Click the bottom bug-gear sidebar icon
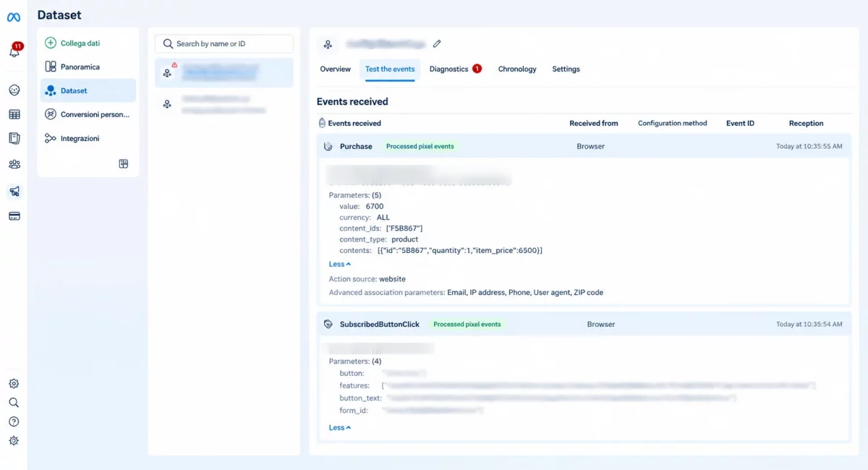 [14, 441]
